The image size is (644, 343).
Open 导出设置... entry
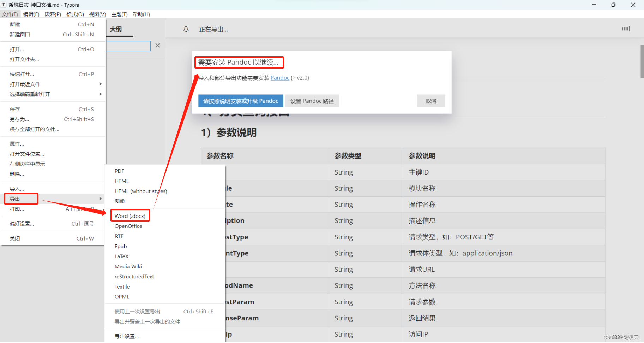[165, 336]
